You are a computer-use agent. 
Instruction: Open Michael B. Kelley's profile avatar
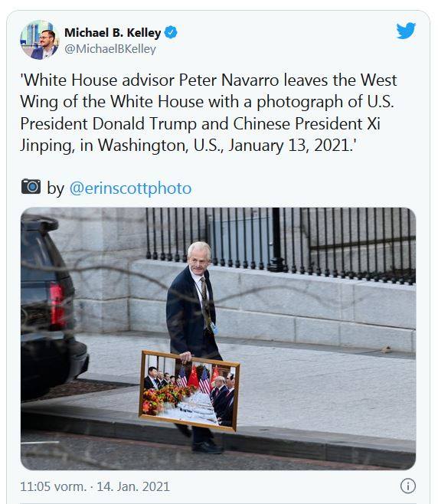39,40
